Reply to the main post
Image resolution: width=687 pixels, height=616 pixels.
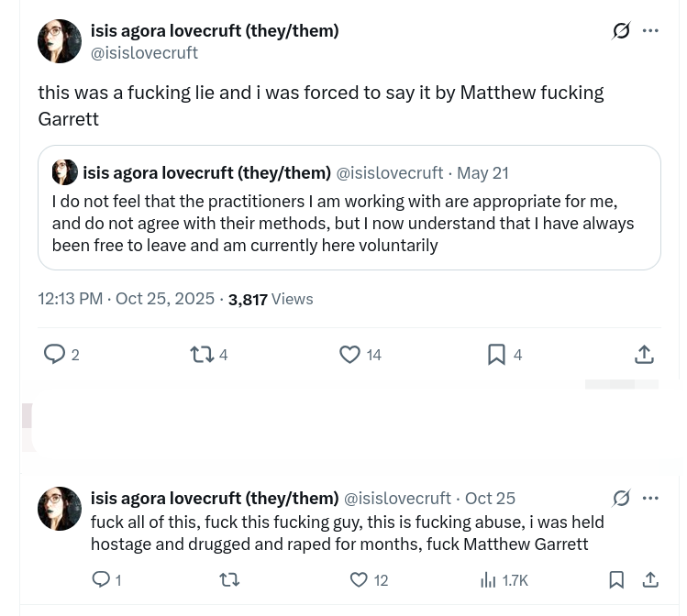pos(55,354)
